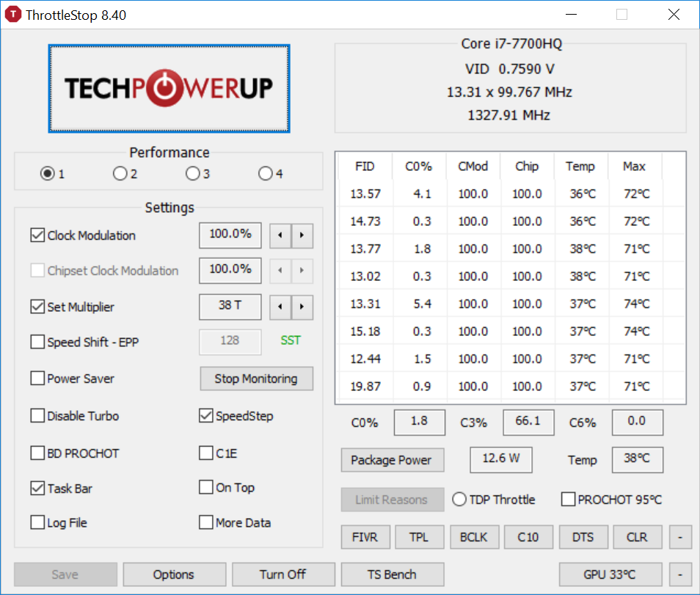Viewport: 700px width, 595px height.
Task: Check the Disable Turbo option
Action: coord(37,415)
